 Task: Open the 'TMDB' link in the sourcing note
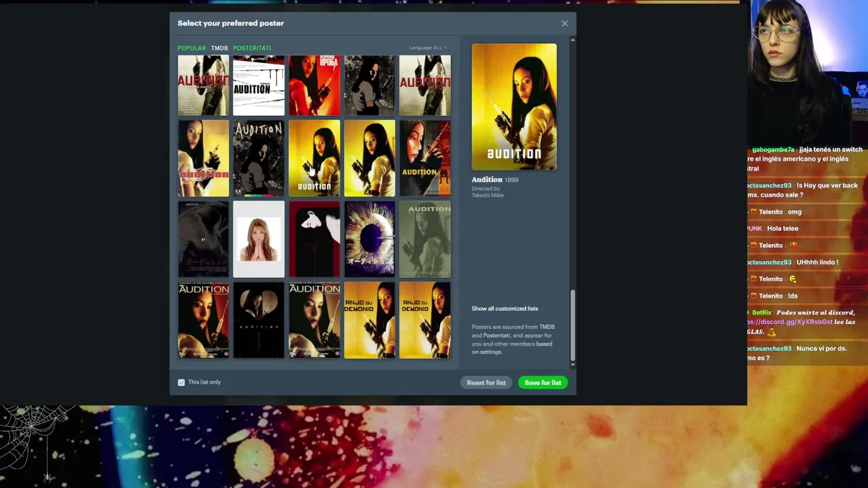[x=547, y=327]
